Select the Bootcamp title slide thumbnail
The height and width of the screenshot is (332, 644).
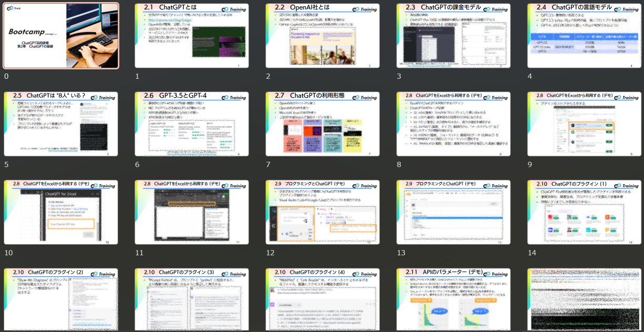(61, 36)
